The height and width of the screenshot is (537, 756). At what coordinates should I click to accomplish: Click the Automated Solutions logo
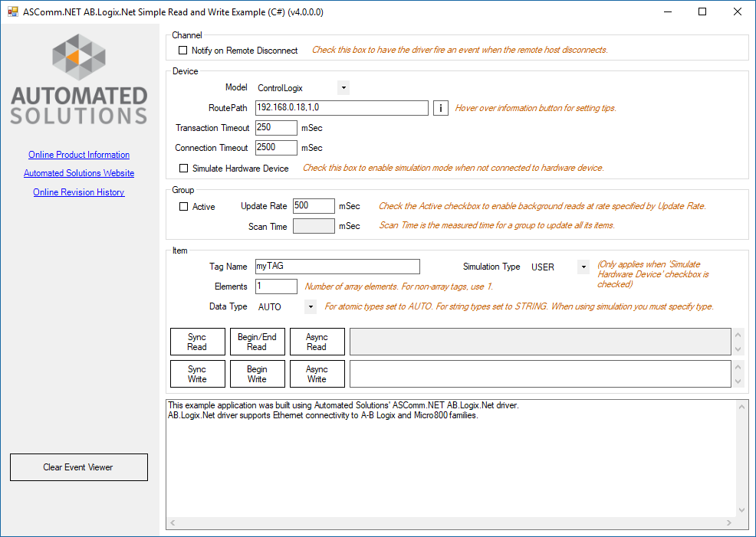click(x=79, y=79)
